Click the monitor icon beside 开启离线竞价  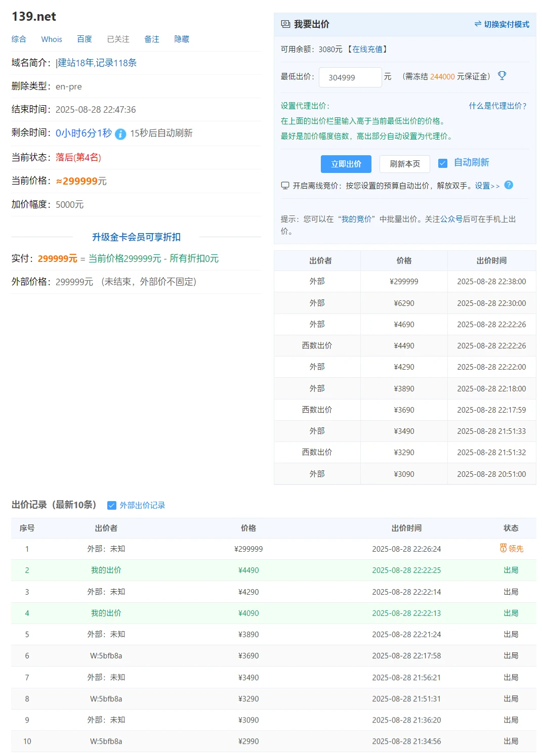[x=285, y=186]
